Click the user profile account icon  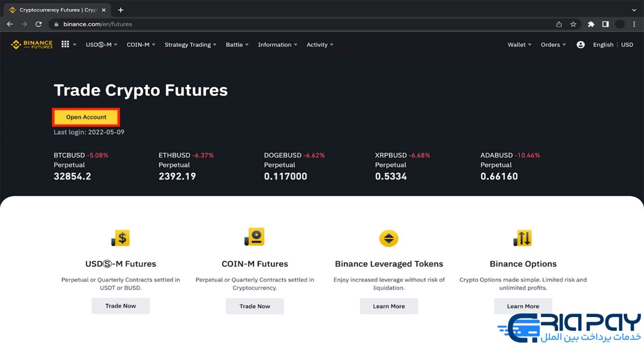tap(581, 45)
